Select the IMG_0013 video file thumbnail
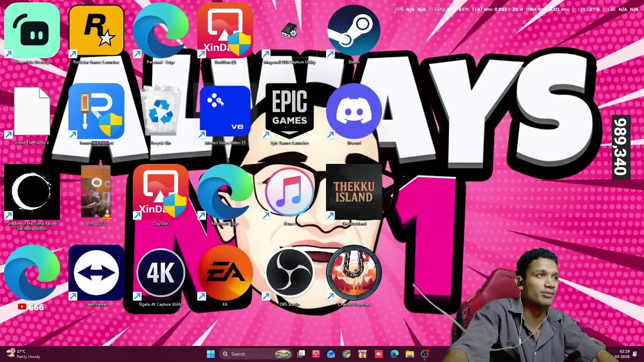 96,192
